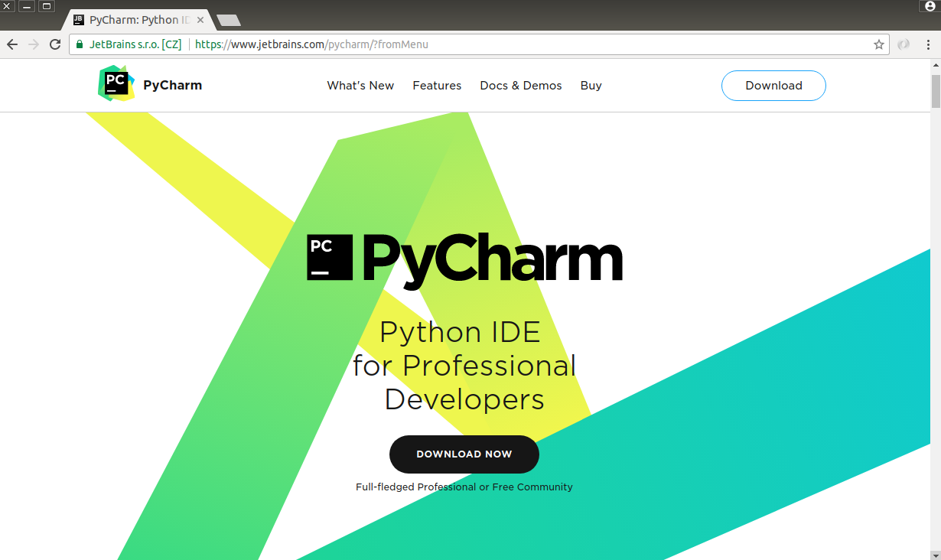Image resolution: width=941 pixels, height=560 pixels.
Task: Close the PyCharm browser tab
Action: click(200, 20)
